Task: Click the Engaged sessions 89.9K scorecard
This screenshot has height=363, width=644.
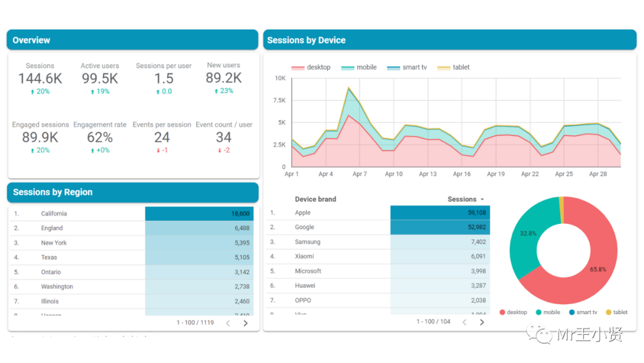Action: [x=41, y=137]
